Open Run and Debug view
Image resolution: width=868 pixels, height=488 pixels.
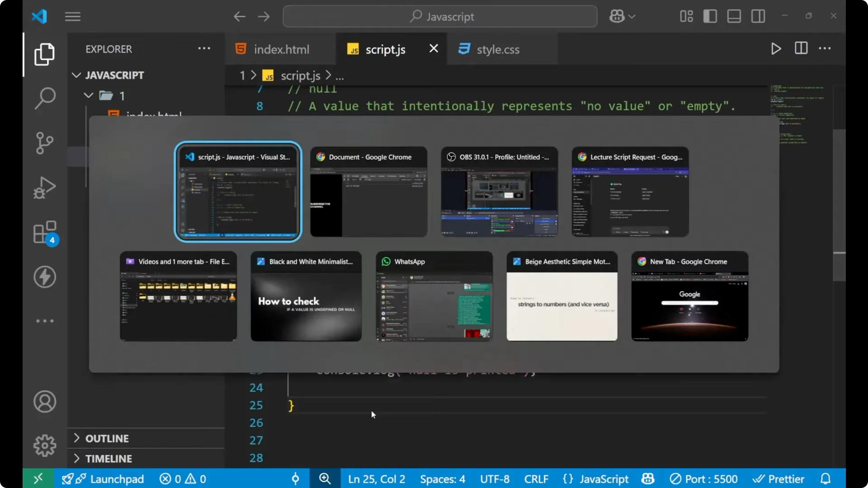(x=45, y=188)
